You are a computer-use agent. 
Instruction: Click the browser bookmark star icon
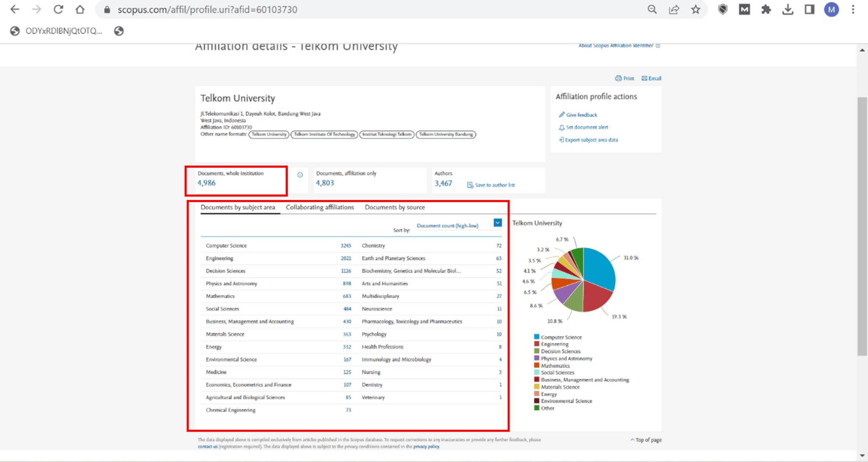pos(696,9)
